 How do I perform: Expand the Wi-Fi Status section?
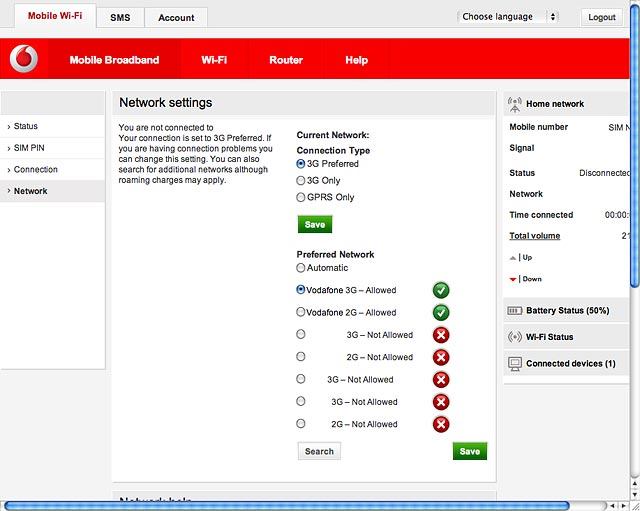coord(567,337)
